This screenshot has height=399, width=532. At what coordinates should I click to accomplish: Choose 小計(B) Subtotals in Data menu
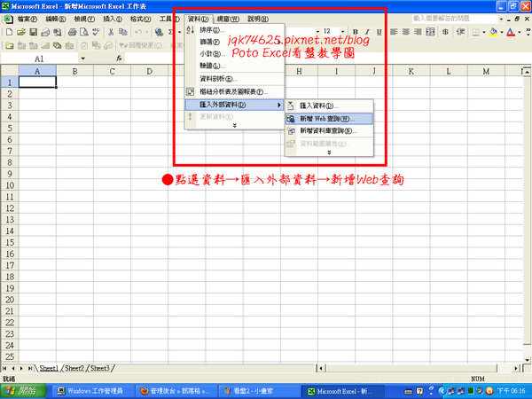pos(234,54)
